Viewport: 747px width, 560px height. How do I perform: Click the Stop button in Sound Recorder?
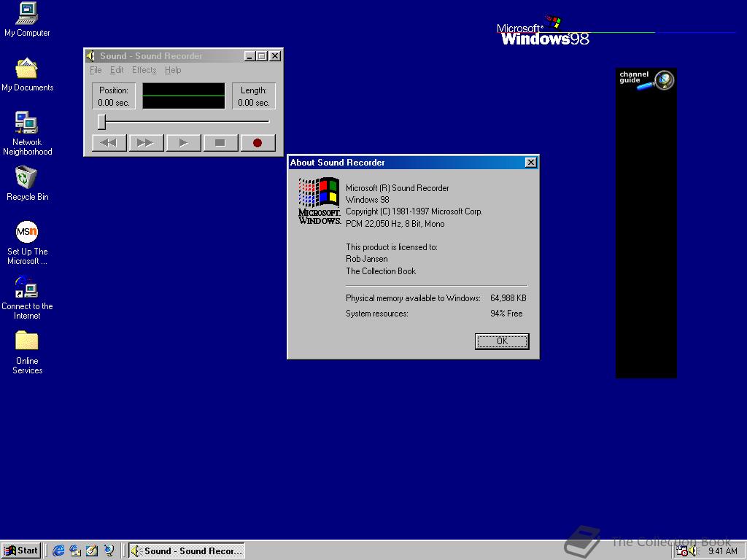pyautogui.click(x=220, y=142)
